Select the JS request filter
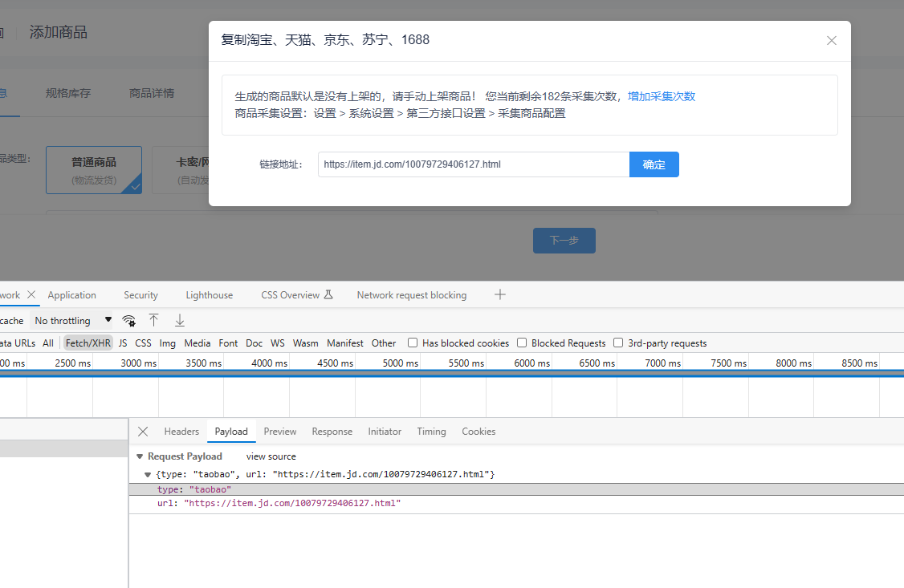 123,343
